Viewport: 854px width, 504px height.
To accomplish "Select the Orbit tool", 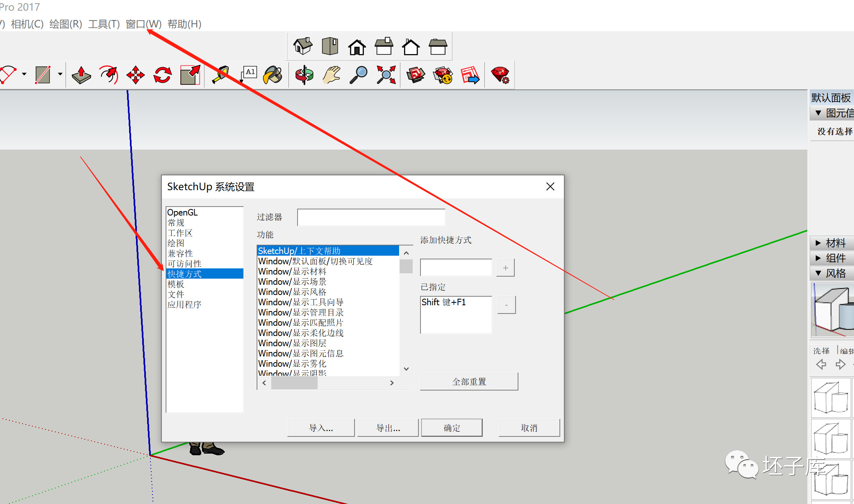I will pos(304,75).
